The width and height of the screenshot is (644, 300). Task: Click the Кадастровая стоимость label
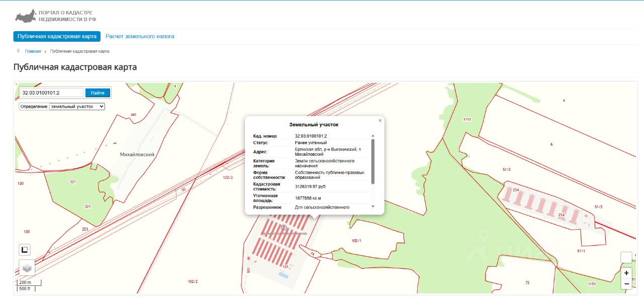click(267, 186)
